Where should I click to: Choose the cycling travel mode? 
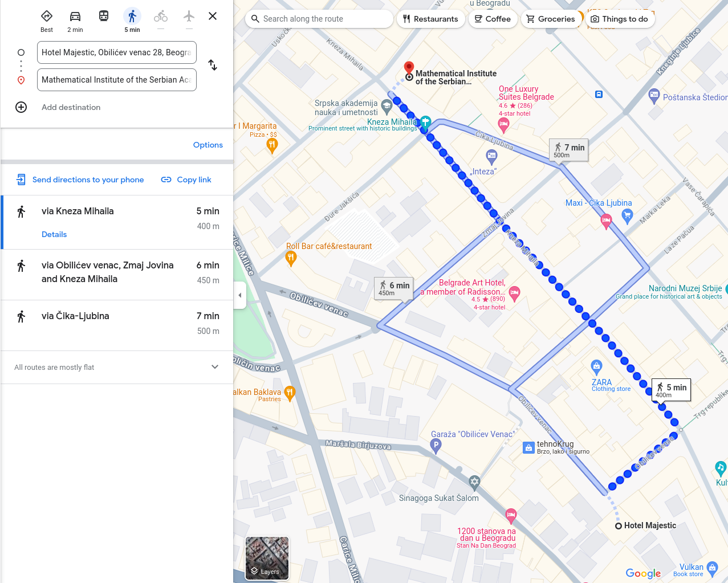click(x=161, y=16)
